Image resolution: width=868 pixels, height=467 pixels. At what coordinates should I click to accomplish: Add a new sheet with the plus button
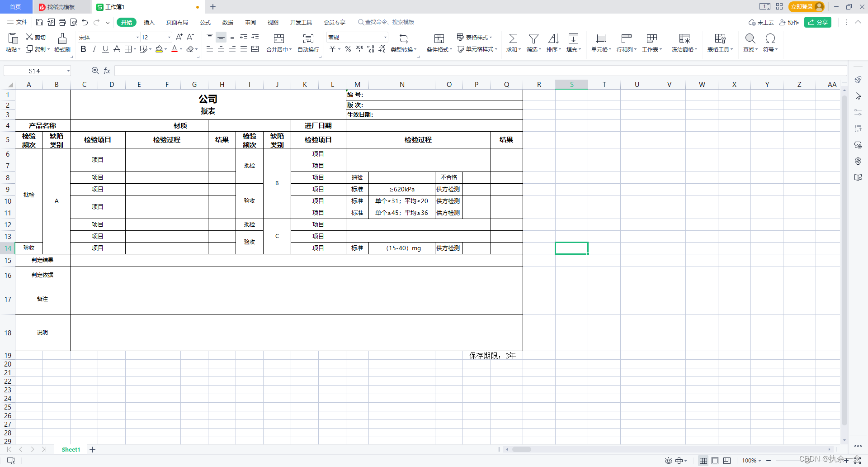tap(93, 449)
